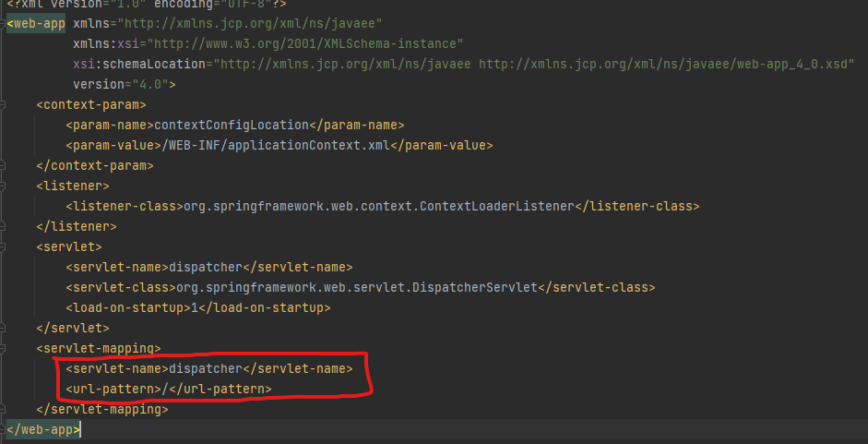Viewport: 868px width, 444px height.
Task: Click the opening <listener-class> tag
Action: [x=125, y=206]
